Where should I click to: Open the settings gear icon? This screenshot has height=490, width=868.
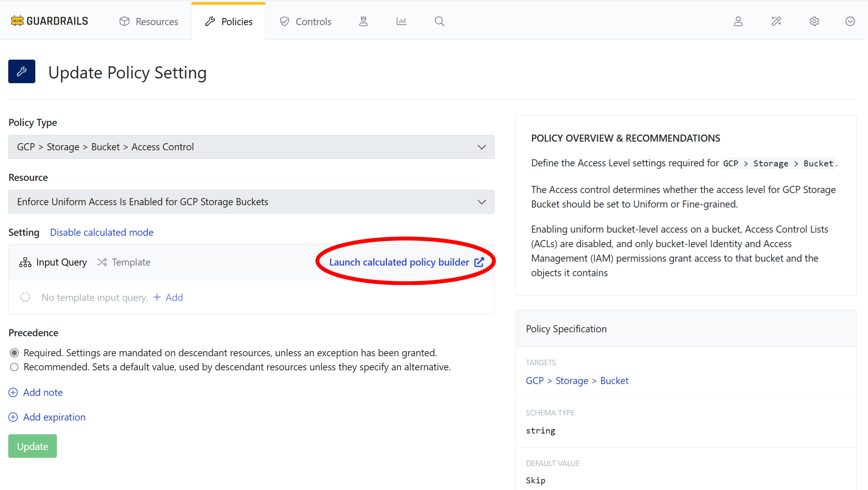(814, 22)
